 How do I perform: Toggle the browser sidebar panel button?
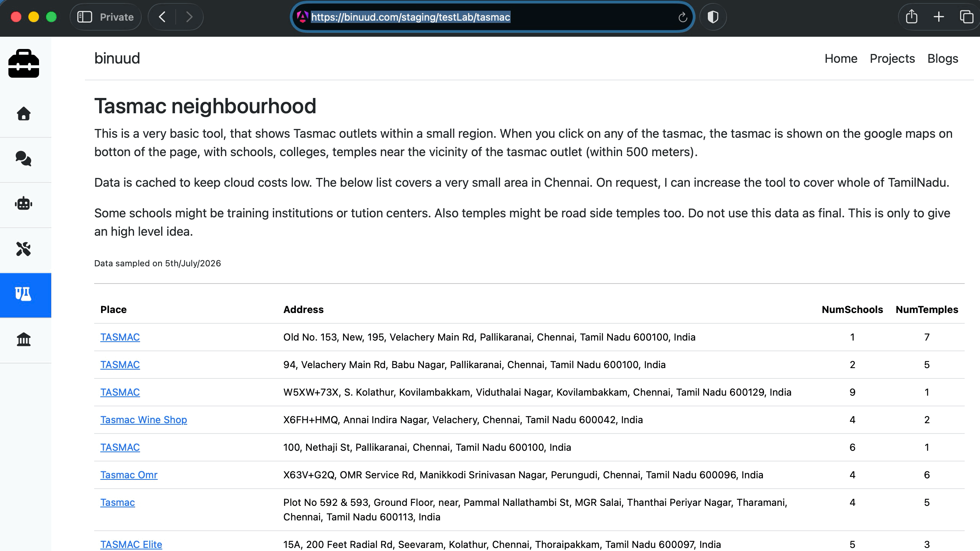tap(85, 17)
